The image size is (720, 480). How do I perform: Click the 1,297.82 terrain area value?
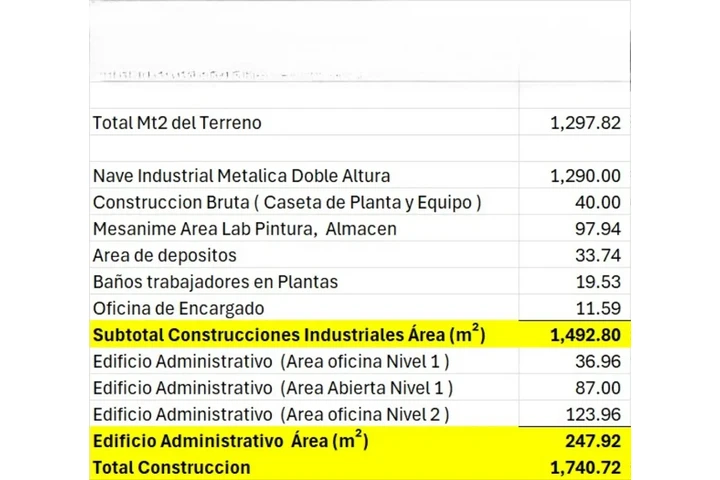pyautogui.click(x=585, y=123)
